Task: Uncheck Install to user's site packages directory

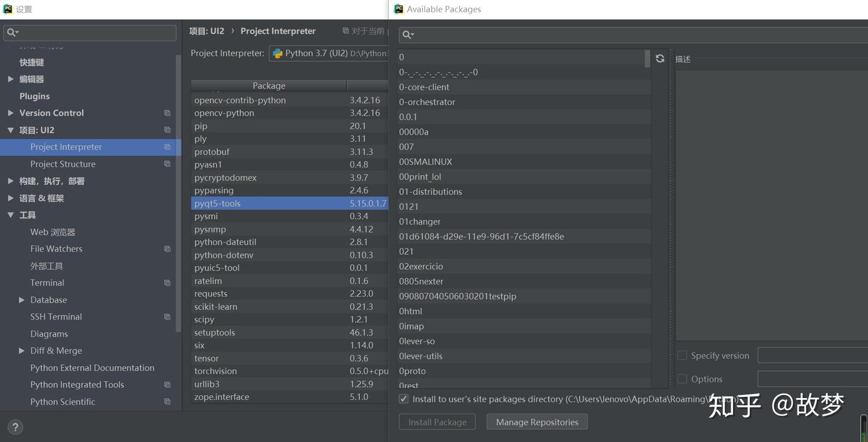Action: tap(403, 399)
